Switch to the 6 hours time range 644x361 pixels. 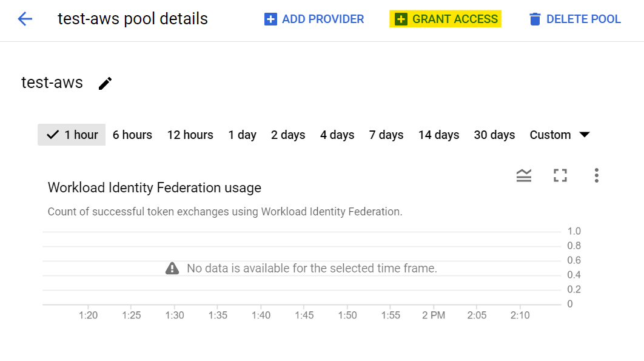(132, 135)
